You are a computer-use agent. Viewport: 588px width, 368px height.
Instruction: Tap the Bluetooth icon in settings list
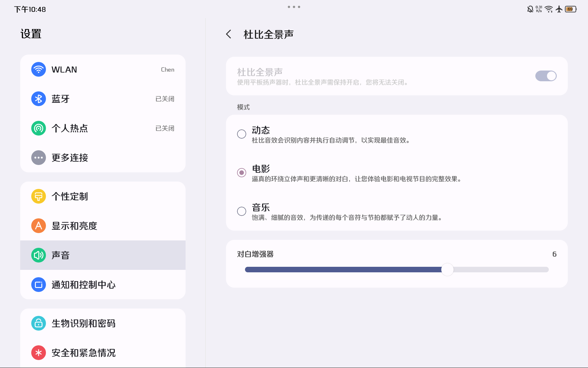pyautogui.click(x=39, y=99)
